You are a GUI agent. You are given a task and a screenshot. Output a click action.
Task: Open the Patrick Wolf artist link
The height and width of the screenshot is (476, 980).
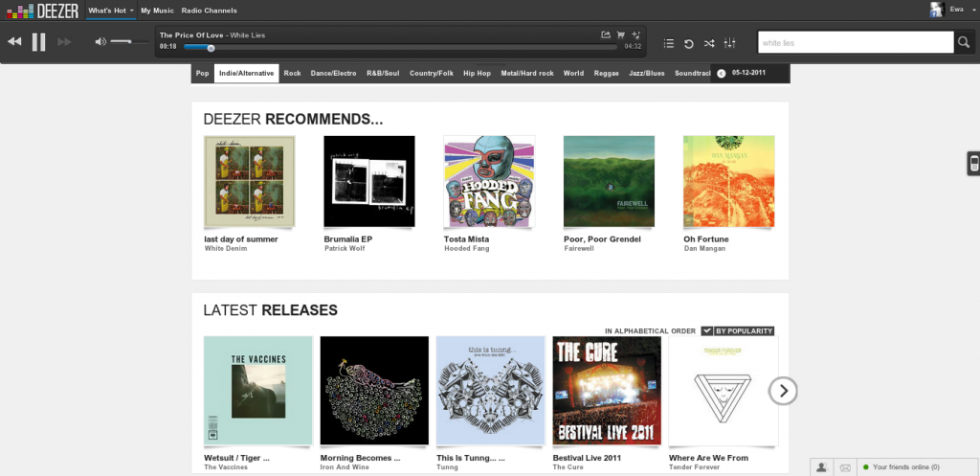click(x=345, y=248)
